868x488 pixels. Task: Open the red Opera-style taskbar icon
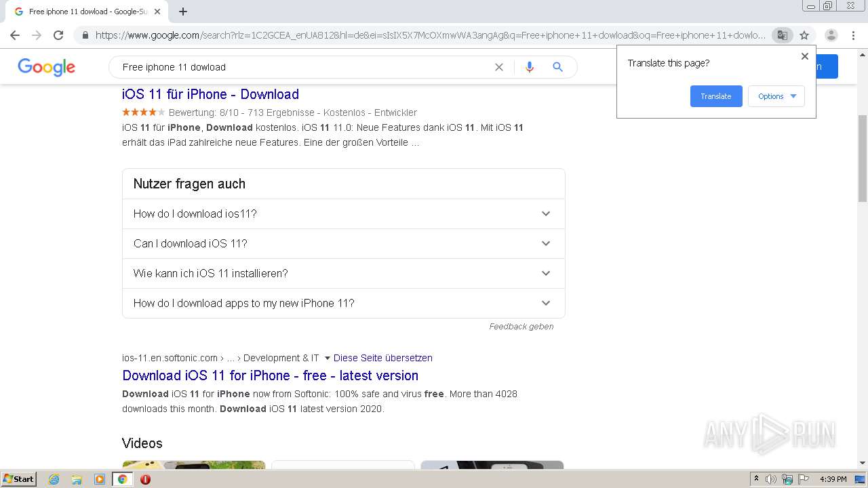point(145,479)
